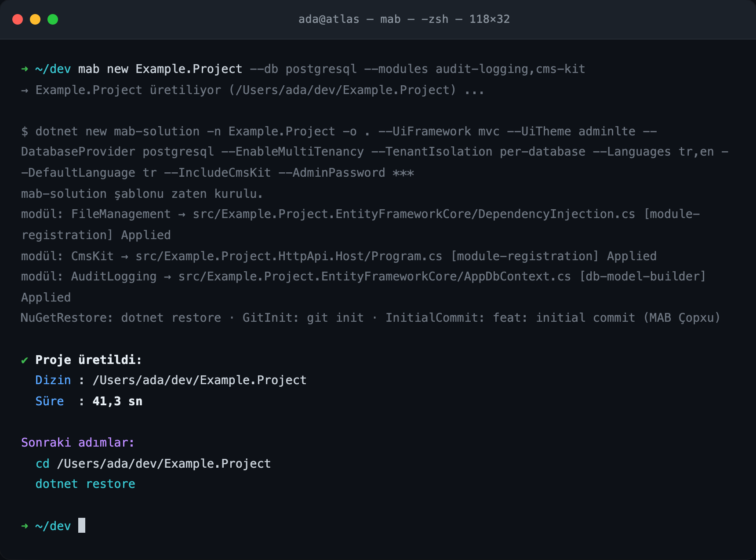Click the 'Sonraki adımlar:' heading

click(x=78, y=443)
